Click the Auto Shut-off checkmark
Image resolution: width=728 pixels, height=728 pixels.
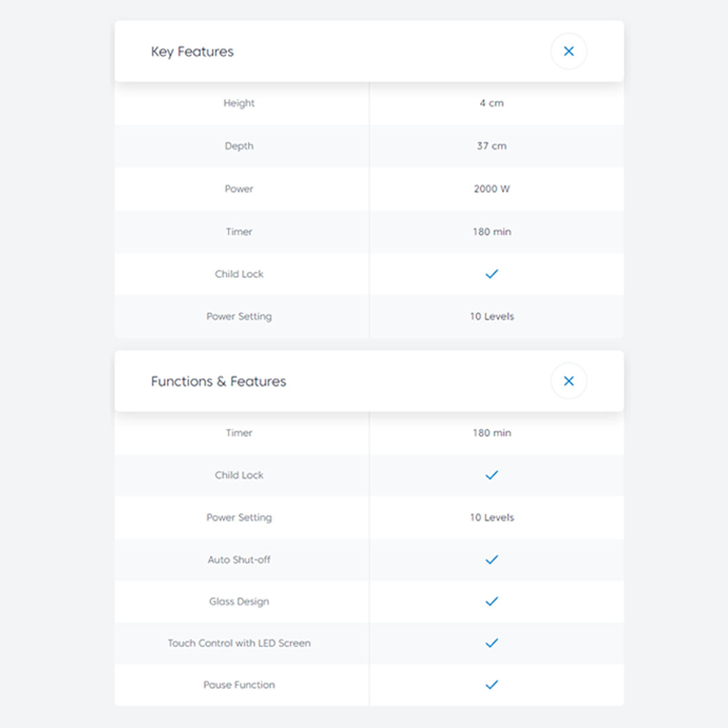pos(491,559)
